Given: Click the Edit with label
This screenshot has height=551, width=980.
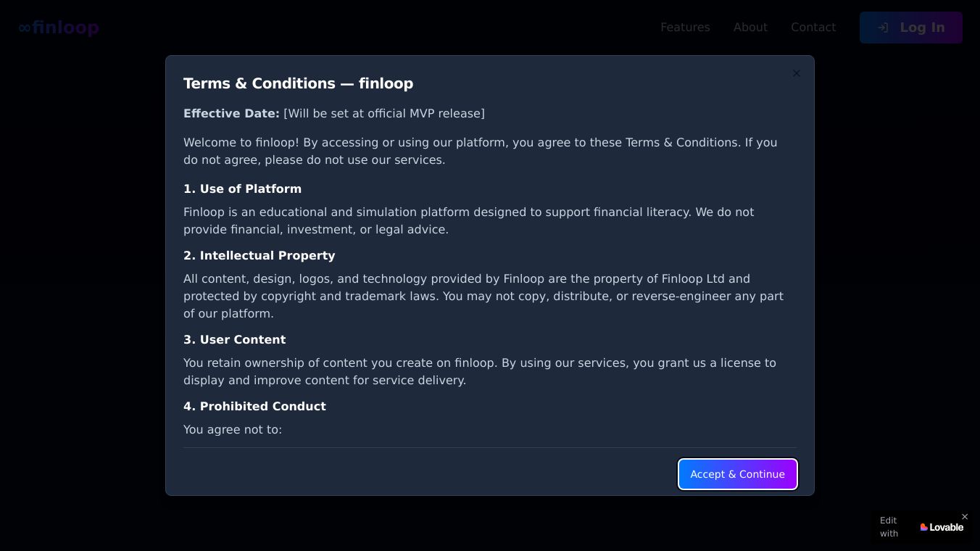Looking at the screenshot, I should pos(889,527).
